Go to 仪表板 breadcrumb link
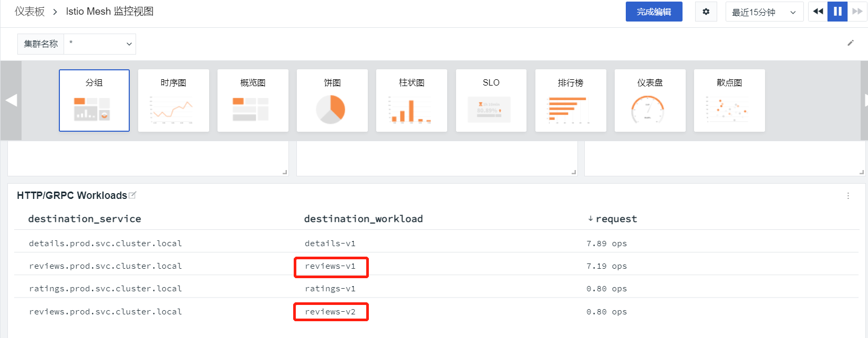The image size is (868, 338). coord(29,12)
